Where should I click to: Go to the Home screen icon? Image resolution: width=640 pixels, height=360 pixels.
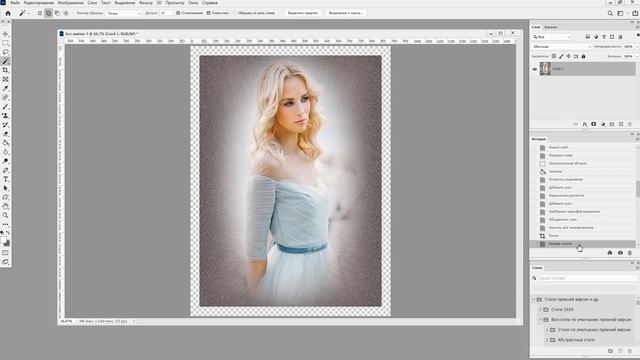pos(8,13)
